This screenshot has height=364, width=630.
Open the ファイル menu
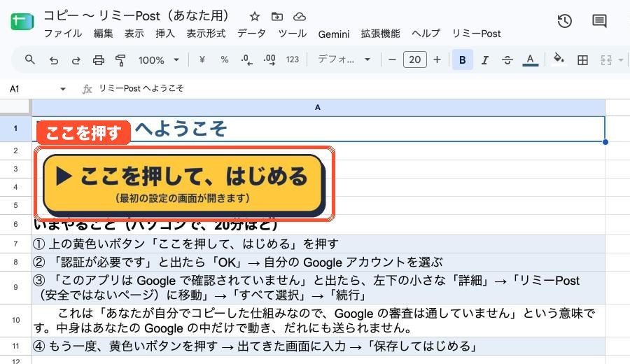63,34
